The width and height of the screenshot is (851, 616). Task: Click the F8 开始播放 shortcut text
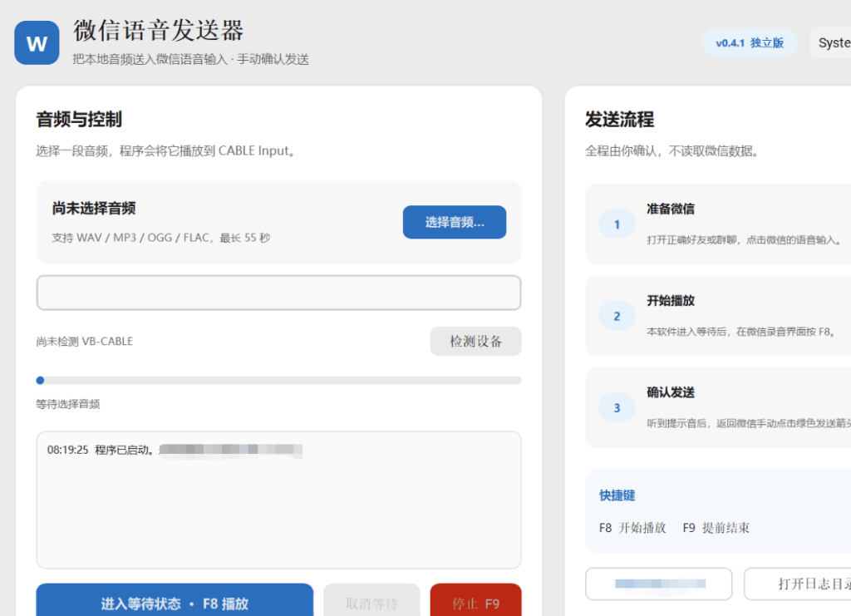632,528
